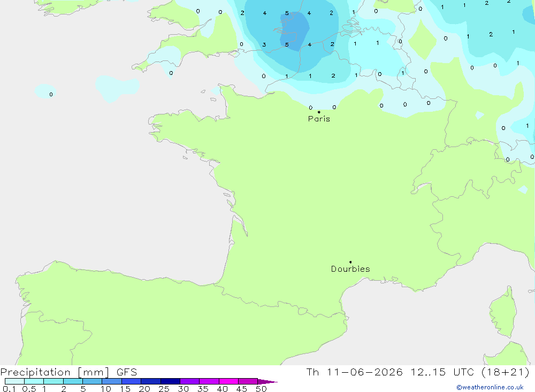The width and height of the screenshot is (535, 392).
Task: Pick the 10–15 mm legend swatch
Action: [x=112, y=381]
